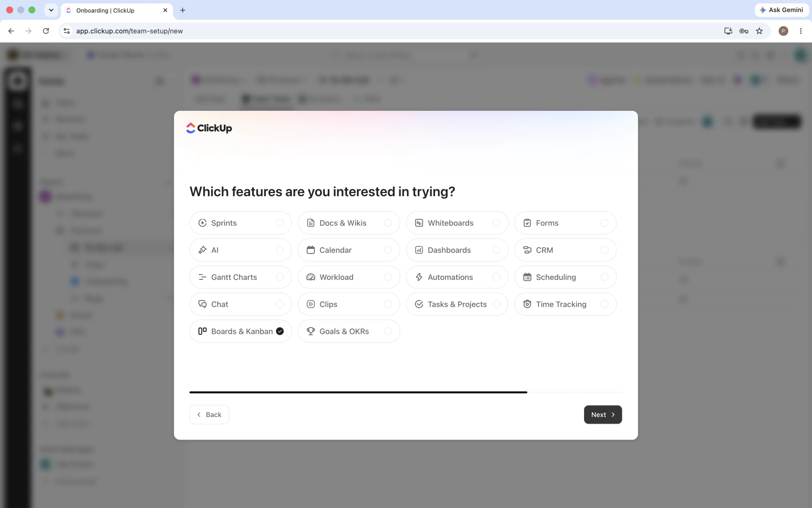Select the Chat selection circle
The width and height of the screenshot is (812, 508).
(280, 304)
